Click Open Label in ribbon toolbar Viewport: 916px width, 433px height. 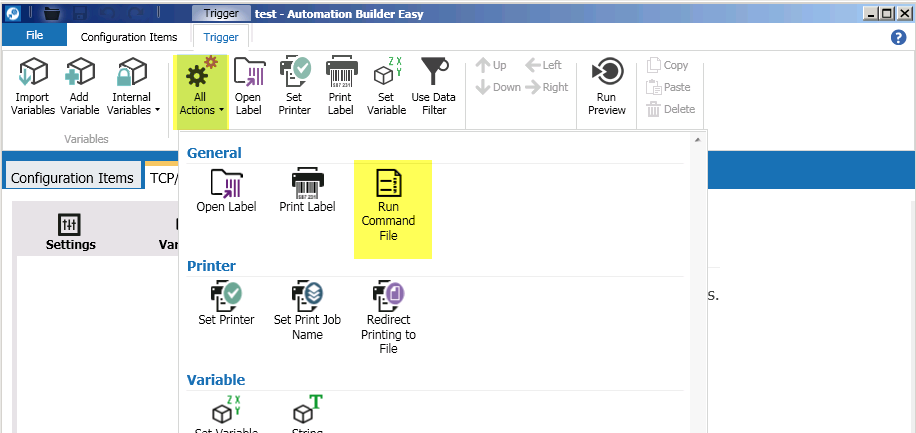(248, 87)
